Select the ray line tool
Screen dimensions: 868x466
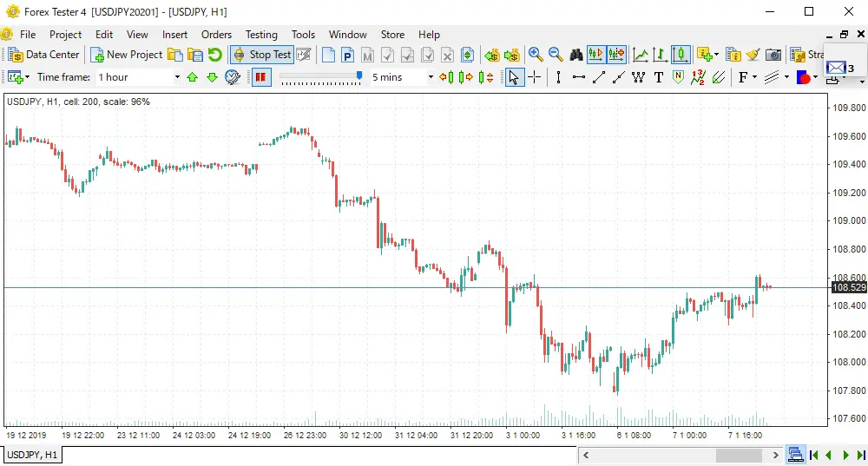pyautogui.click(x=618, y=77)
